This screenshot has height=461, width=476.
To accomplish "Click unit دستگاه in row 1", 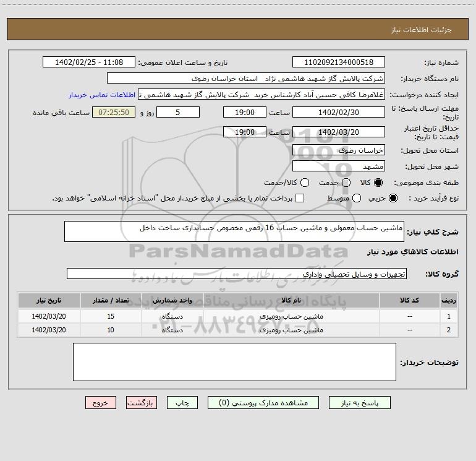I will tap(172, 316).
